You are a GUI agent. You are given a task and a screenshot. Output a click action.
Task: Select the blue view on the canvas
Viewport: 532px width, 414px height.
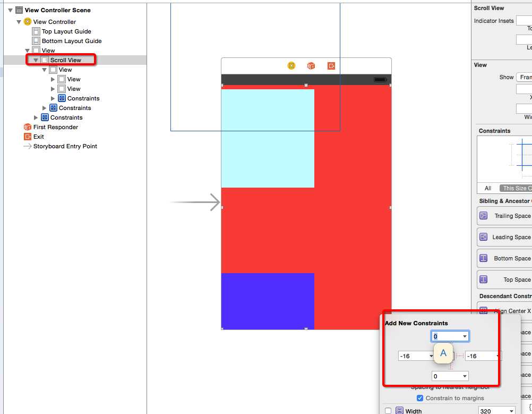pos(268,301)
